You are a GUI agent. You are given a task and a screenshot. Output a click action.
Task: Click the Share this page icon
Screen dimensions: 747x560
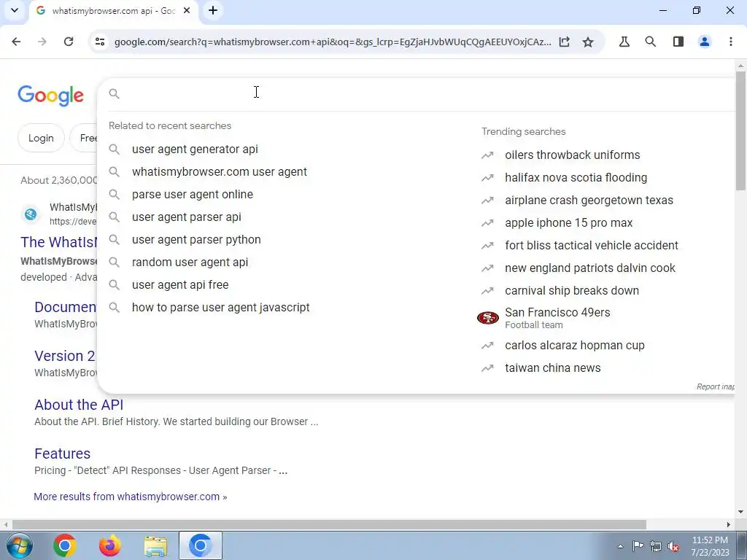[x=565, y=42]
